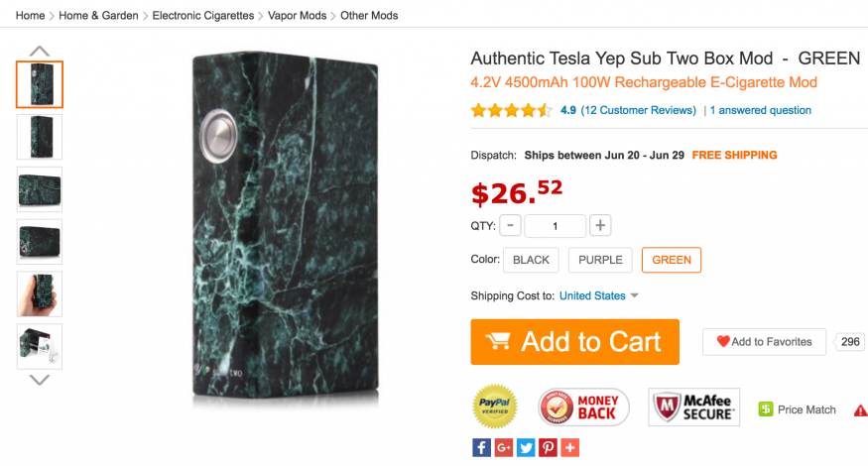Image resolution: width=868 pixels, height=466 pixels.
Task: Click the Add to Cart button
Action: click(575, 342)
